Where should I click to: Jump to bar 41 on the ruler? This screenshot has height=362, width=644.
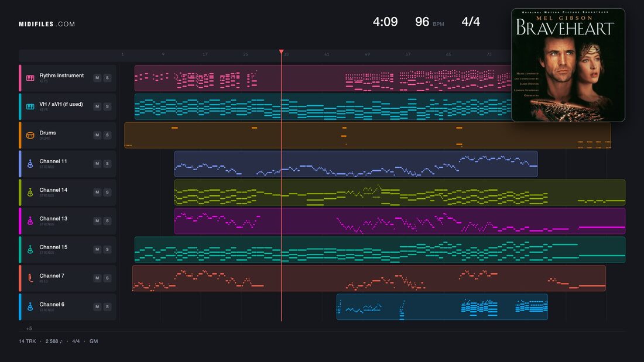pos(327,54)
